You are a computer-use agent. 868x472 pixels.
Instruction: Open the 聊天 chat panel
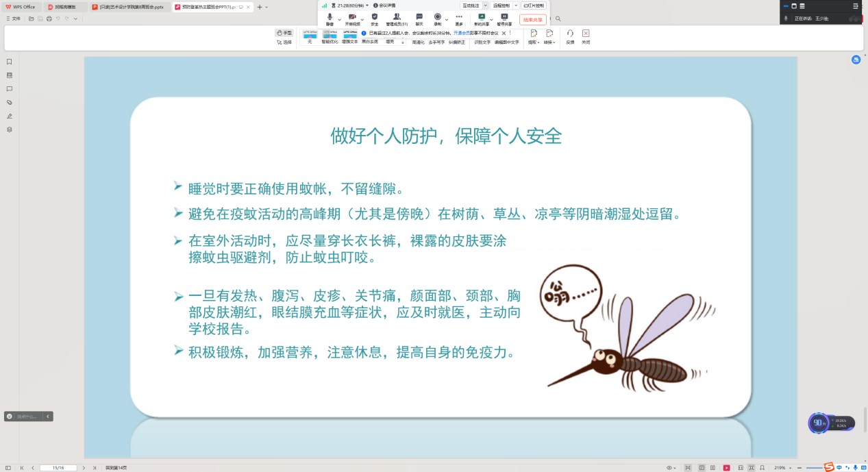coord(419,17)
